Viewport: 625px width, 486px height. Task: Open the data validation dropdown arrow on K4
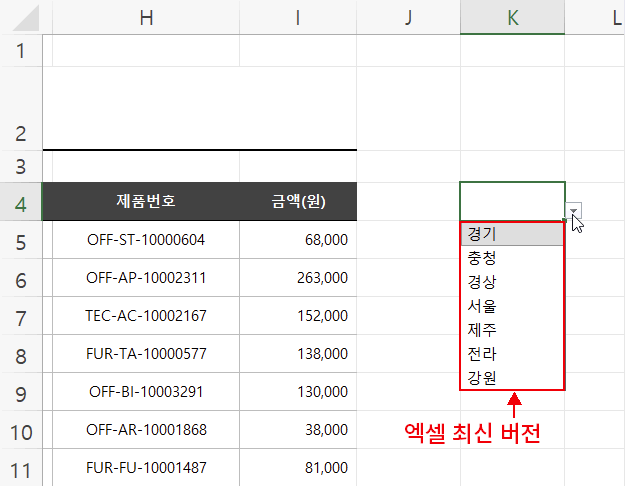[574, 211]
